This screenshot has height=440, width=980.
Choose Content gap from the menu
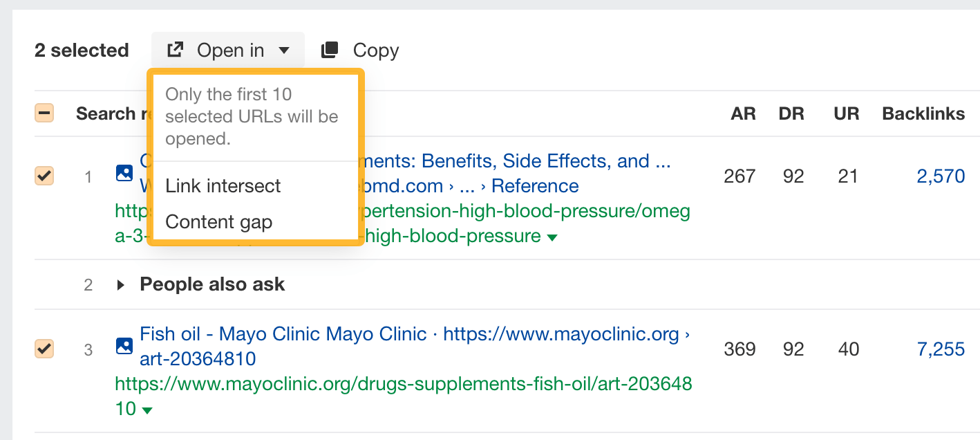coord(219,221)
